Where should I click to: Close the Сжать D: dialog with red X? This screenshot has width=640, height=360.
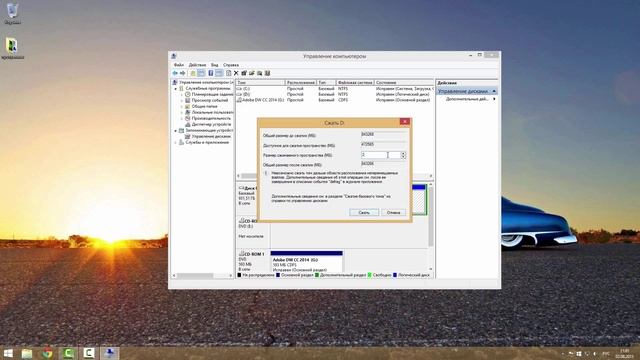[404, 122]
